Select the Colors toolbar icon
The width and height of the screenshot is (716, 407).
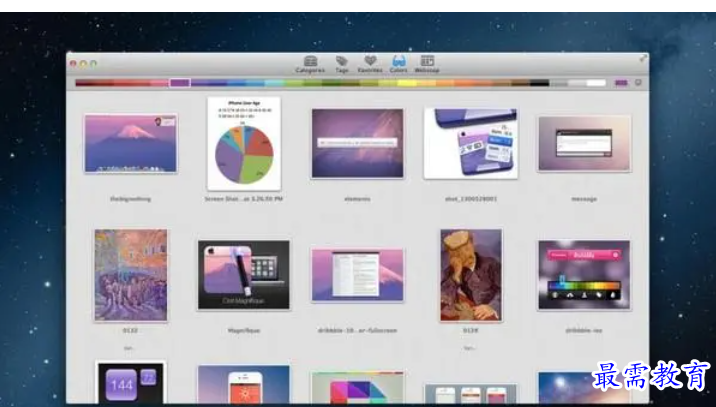(398, 64)
